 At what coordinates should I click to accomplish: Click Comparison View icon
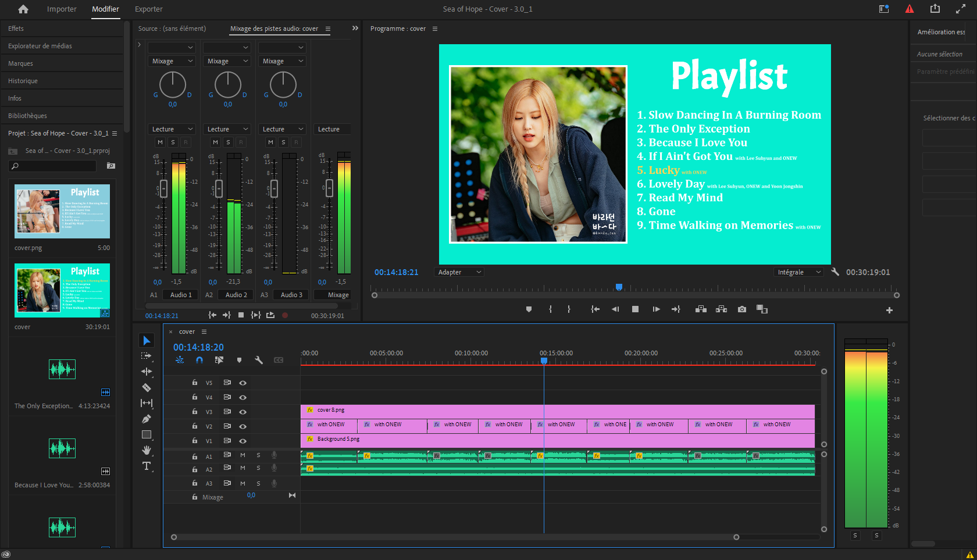tap(762, 309)
